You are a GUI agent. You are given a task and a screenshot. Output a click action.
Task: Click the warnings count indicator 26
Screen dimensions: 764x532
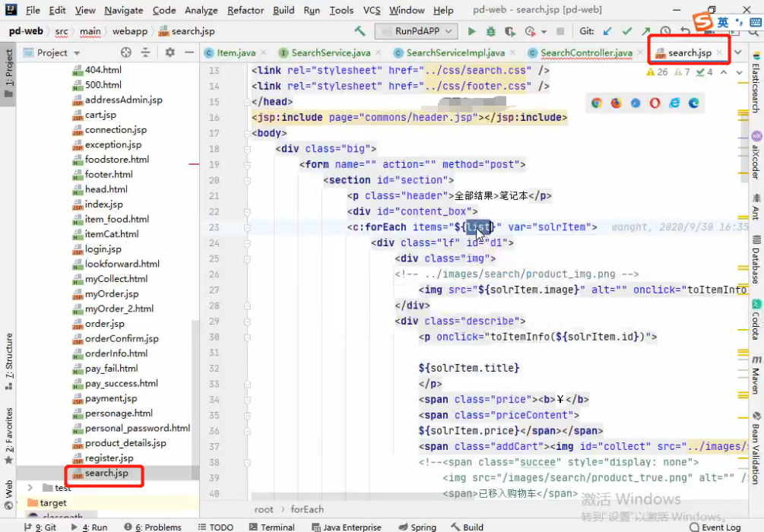pos(657,72)
